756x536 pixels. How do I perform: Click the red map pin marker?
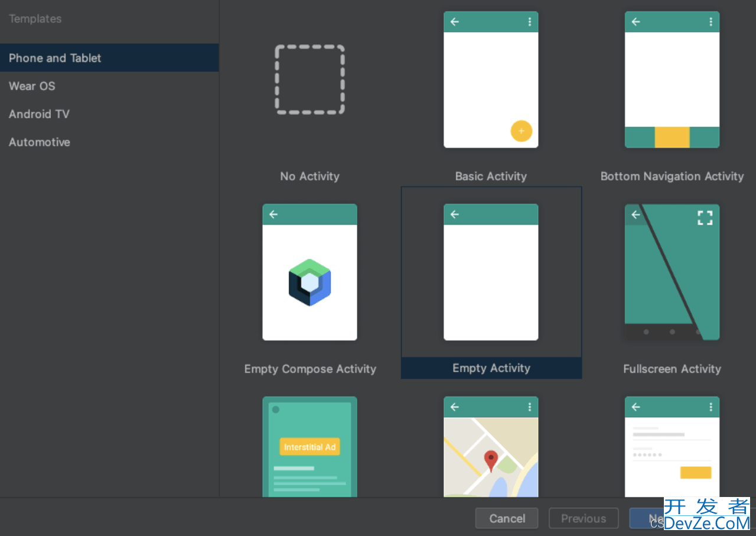point(491,461)
